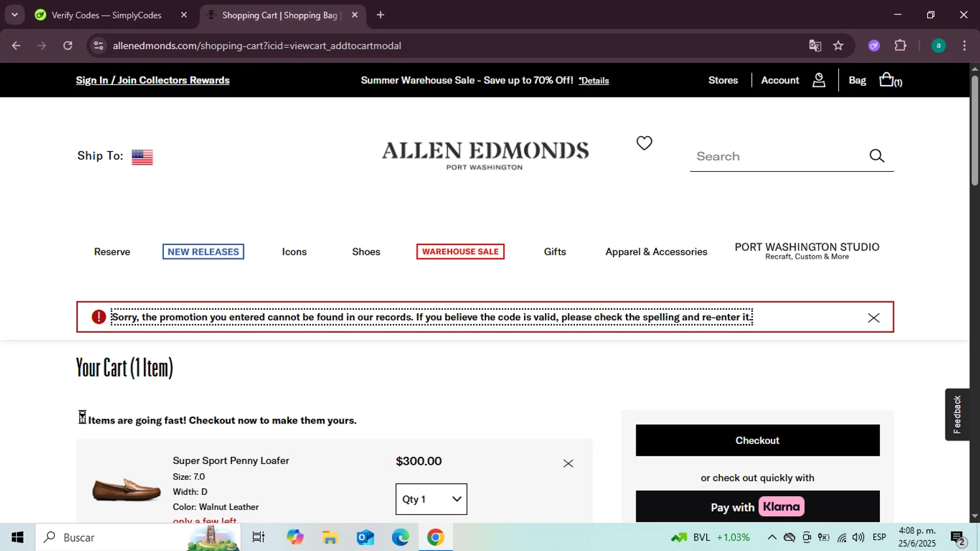Reload the page
This screenshot has width=980, height=551.
68,46
